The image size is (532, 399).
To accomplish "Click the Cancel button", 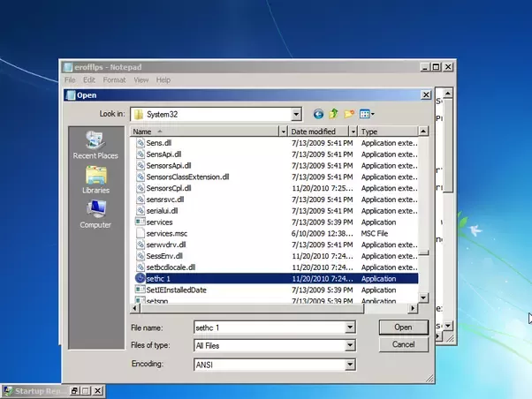I will (x=403, y=344).
